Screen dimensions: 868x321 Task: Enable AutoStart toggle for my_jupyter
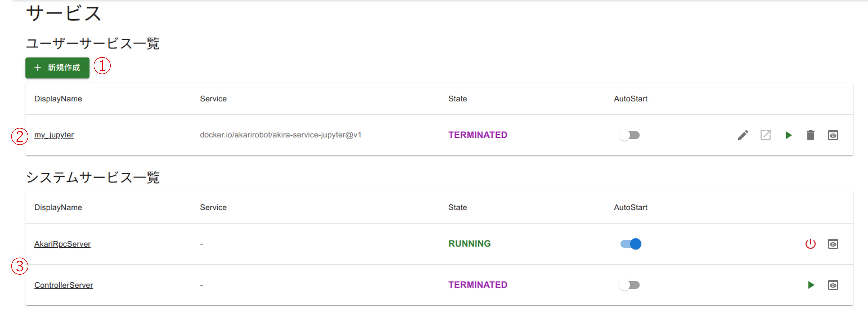[x=629, y=135]
